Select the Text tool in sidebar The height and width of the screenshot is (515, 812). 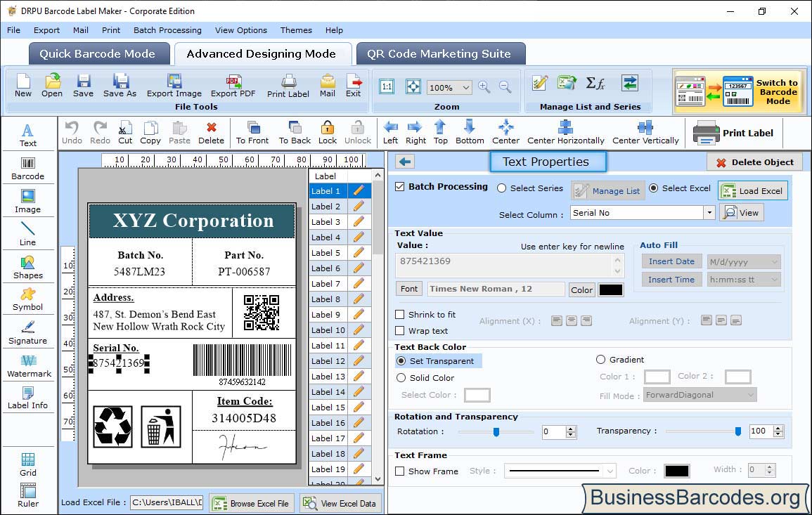[28, 136]
